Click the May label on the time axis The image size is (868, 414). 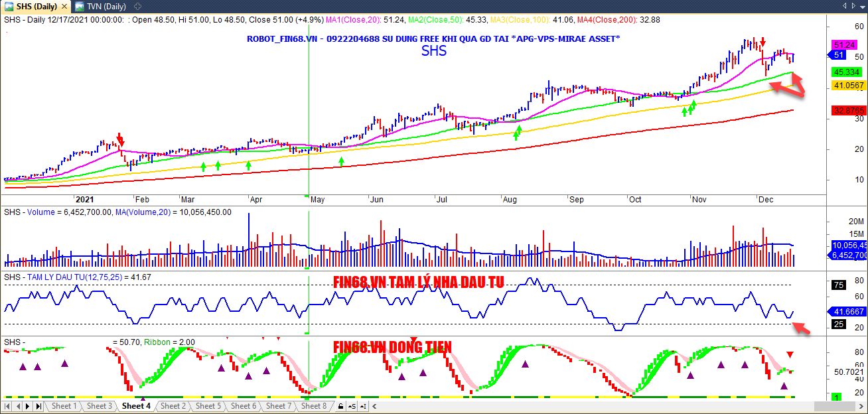[317, 199]
